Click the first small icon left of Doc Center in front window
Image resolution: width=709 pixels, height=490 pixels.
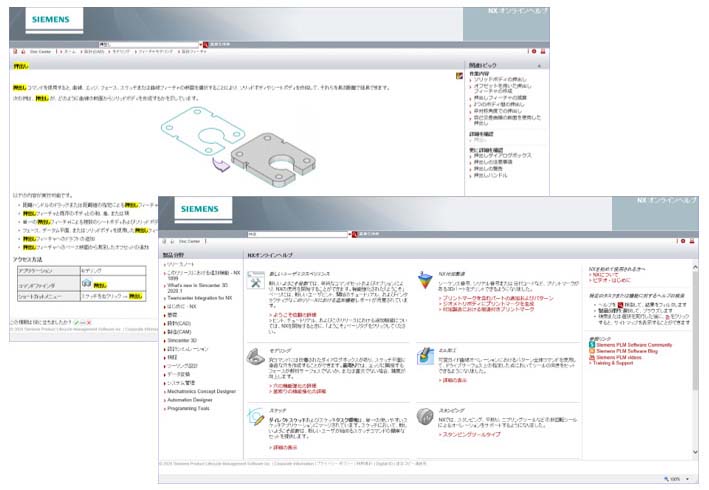[x=164, y=241]
